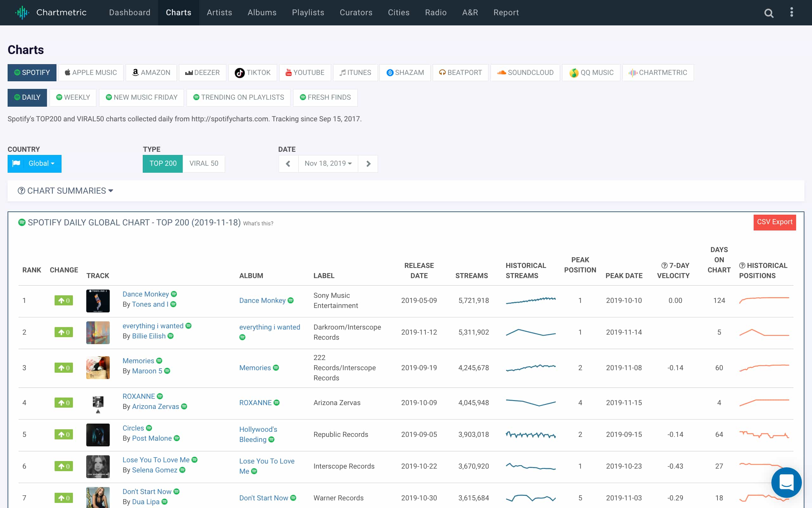The width and height of the screenshot is (812, 508).
Task: Open the Hollywood's Bleeding album link
Action: 258,434
